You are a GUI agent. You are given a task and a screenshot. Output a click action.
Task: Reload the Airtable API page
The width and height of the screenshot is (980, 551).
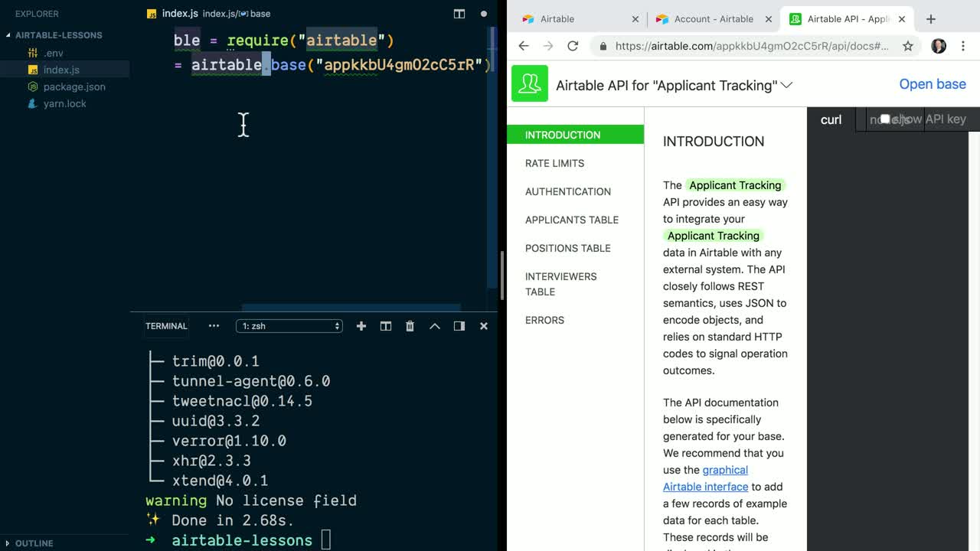573,46
